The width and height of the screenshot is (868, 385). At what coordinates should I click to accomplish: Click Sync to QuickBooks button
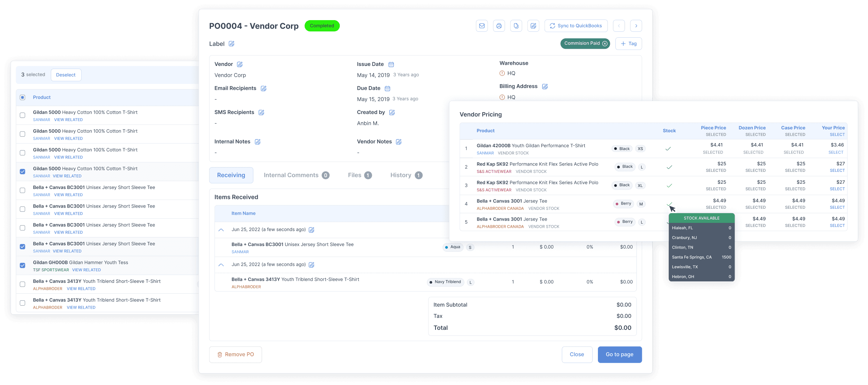[576, 26]
